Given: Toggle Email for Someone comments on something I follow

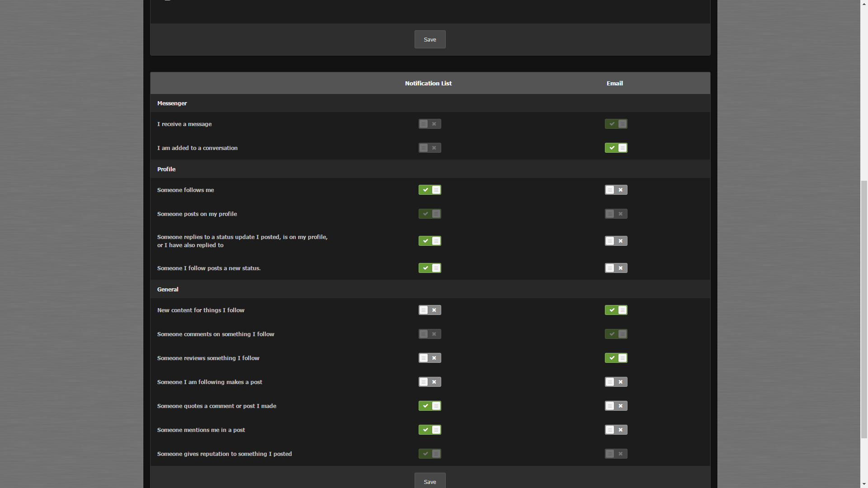Looking at the screenshot, I should pos(616,334).
